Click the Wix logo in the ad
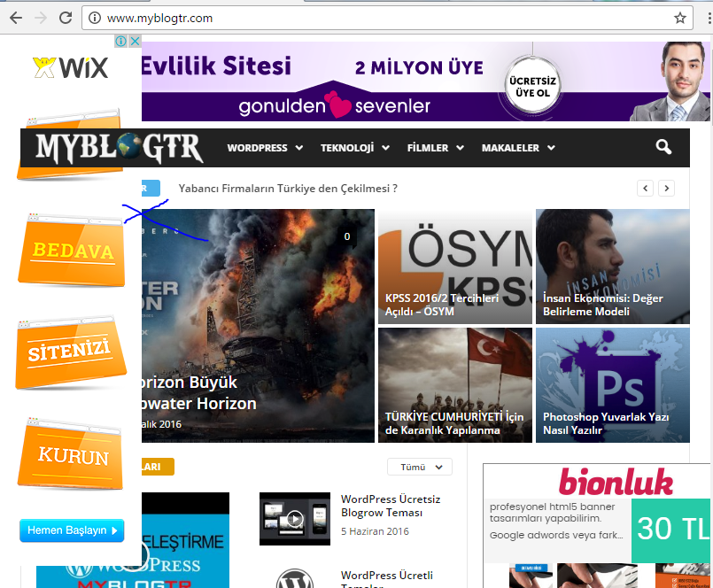Screen dimensions: 713x588 (x=71, y=68)
